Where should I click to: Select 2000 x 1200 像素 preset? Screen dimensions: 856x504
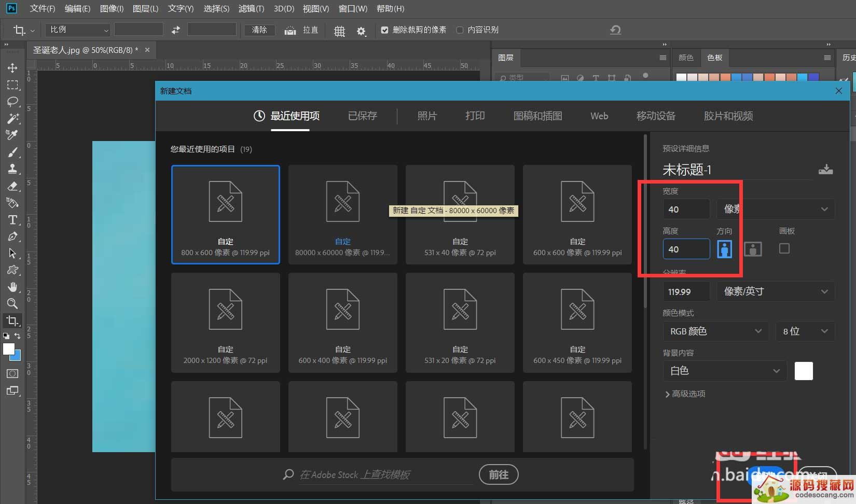(226, 323)
